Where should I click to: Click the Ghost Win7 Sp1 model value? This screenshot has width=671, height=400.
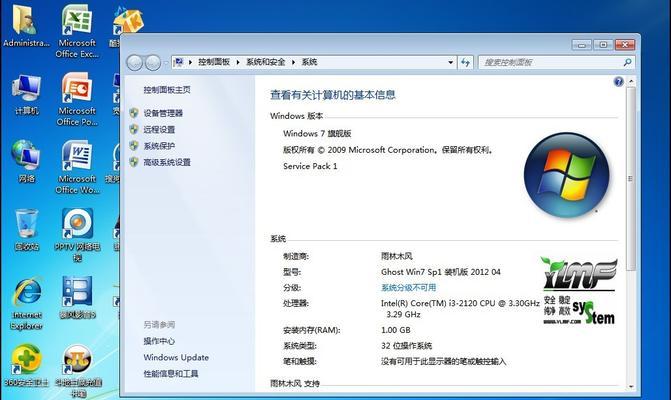pos(441,272)
